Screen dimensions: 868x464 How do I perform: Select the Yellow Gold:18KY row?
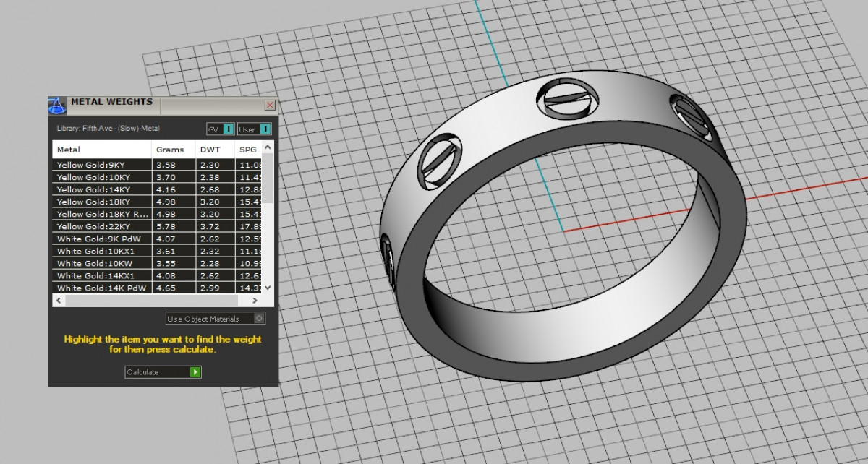click(101, 202)
